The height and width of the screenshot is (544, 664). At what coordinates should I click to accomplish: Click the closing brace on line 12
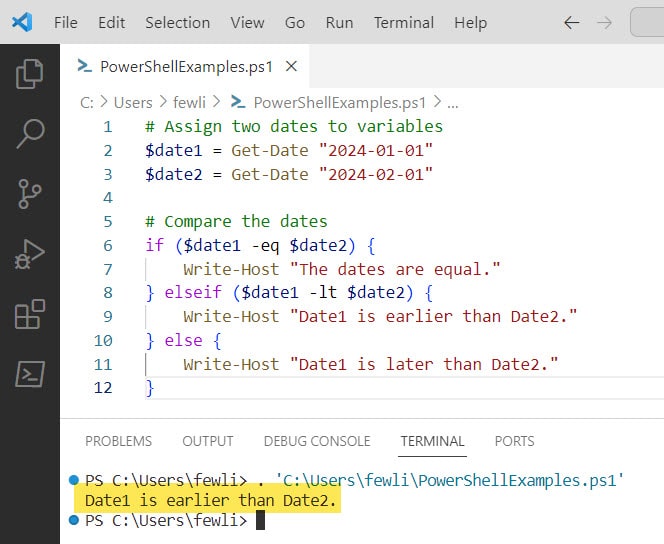pyautogui.click(x=149, y=388)
